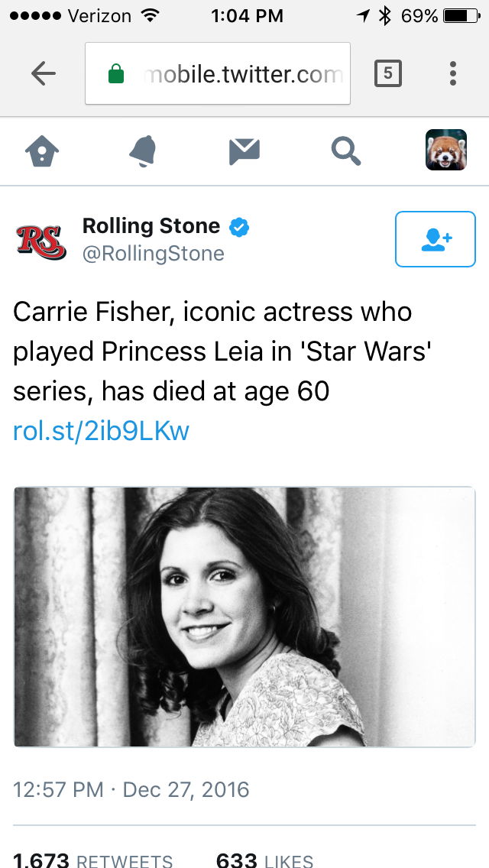Screen dimensions: 489x868
Task: Open the browser tabs switcher showing 5
Action: click(x=388, y=73)
